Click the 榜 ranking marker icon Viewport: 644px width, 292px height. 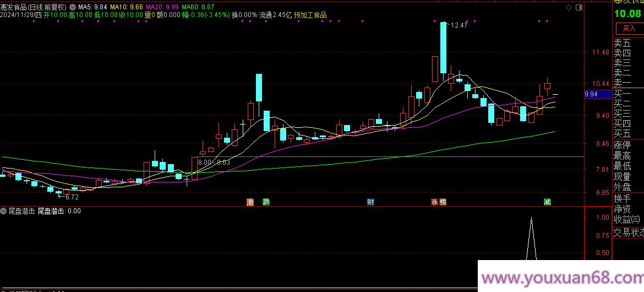(x=443, y=202)
